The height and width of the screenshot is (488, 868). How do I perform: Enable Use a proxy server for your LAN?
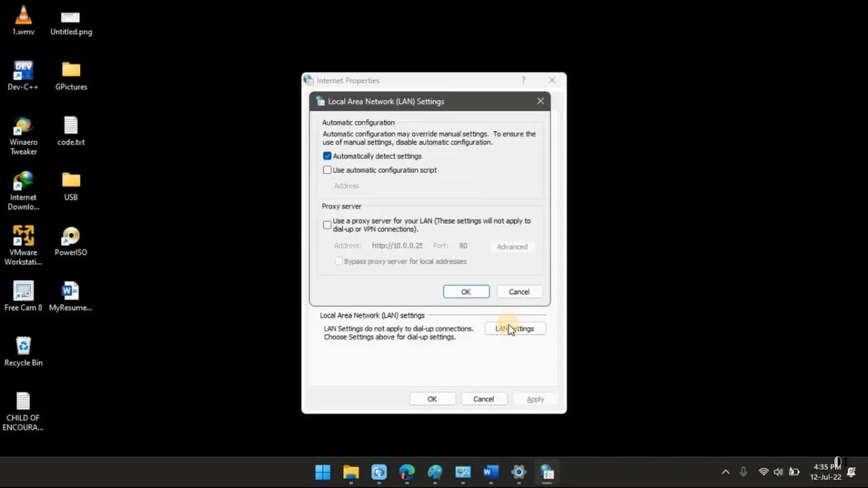click(x=327, y=224)
